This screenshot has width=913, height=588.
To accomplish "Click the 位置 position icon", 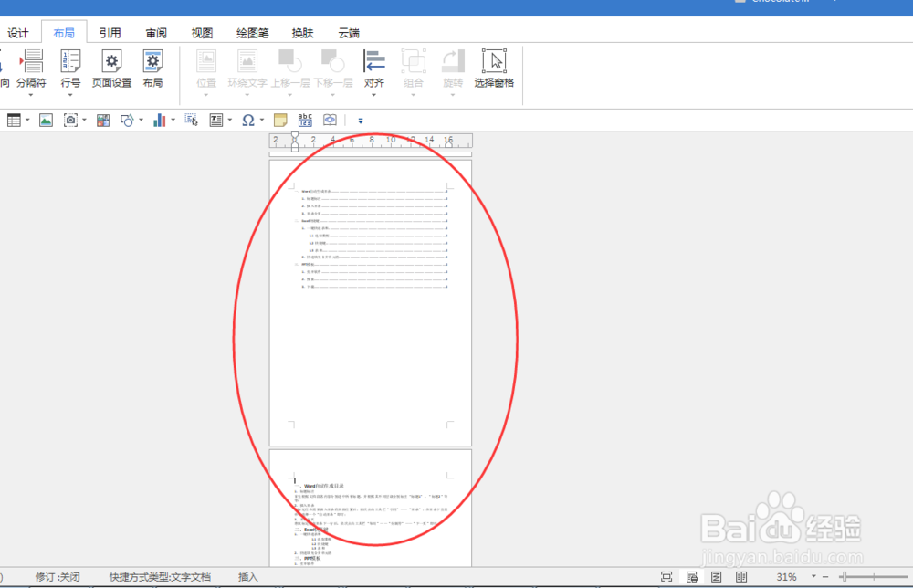I will tap(206, 61).
